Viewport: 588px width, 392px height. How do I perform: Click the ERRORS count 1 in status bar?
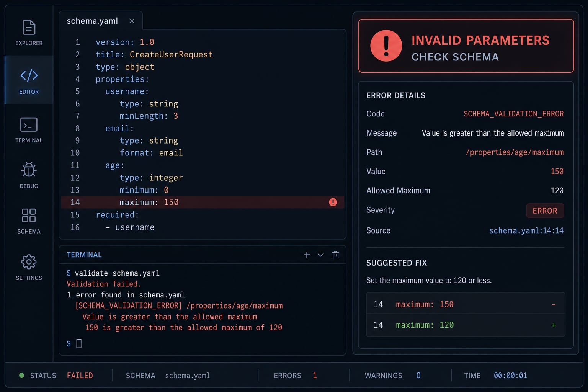click(315, 376)
